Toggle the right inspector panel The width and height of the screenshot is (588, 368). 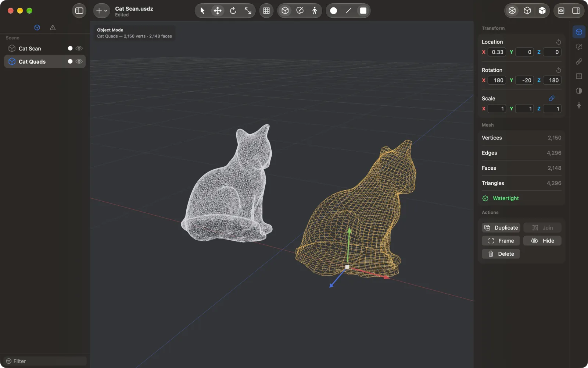tap(576, 11)
